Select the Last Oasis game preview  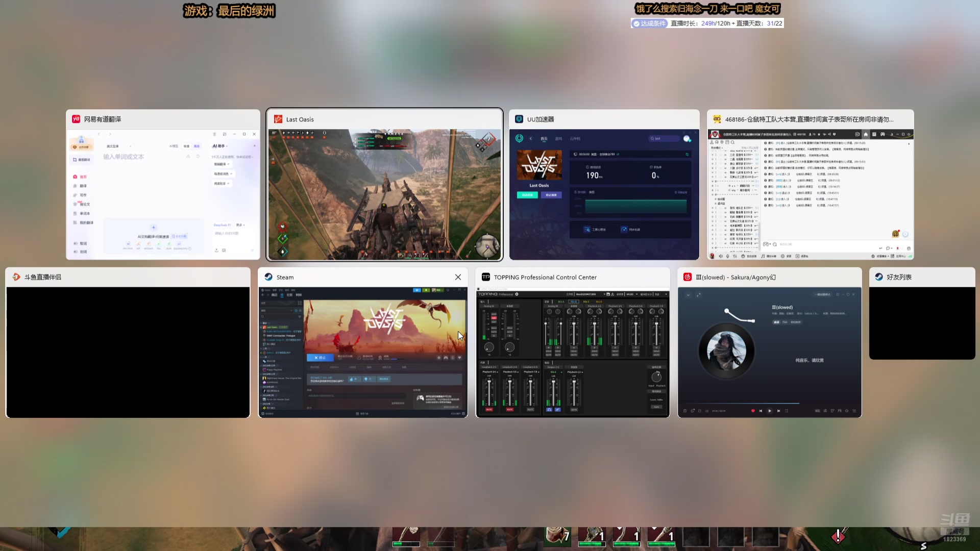384,194
